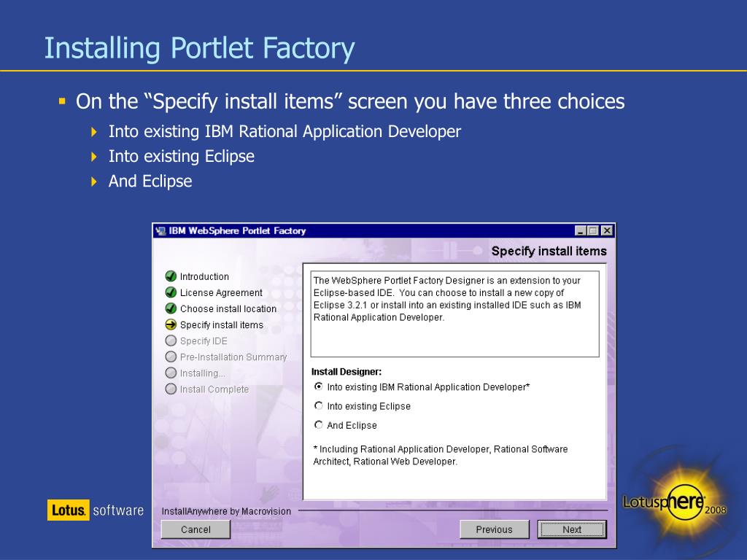
Task: Click the Lotus yellow logo
Action: click(x=68, y=510)
